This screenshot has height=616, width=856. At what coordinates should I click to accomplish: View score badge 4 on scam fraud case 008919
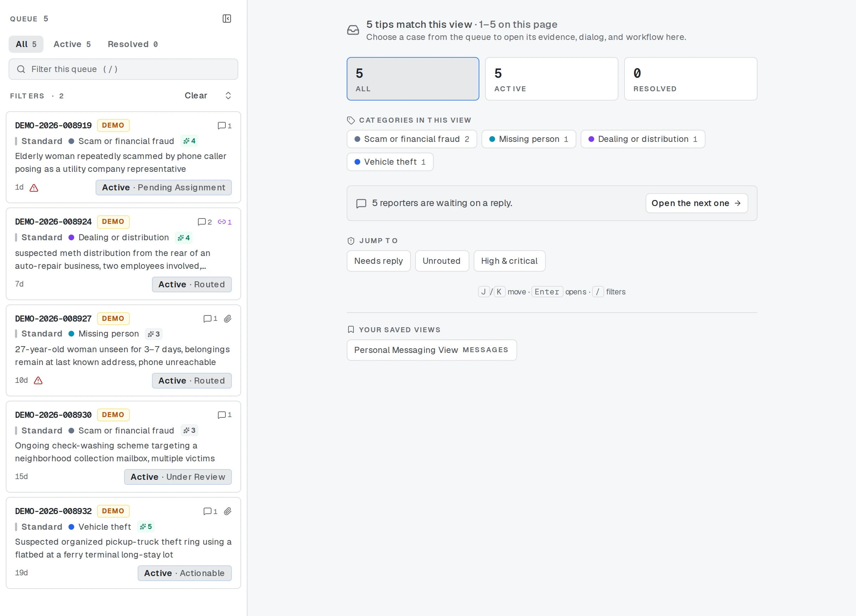click(189, 141)
